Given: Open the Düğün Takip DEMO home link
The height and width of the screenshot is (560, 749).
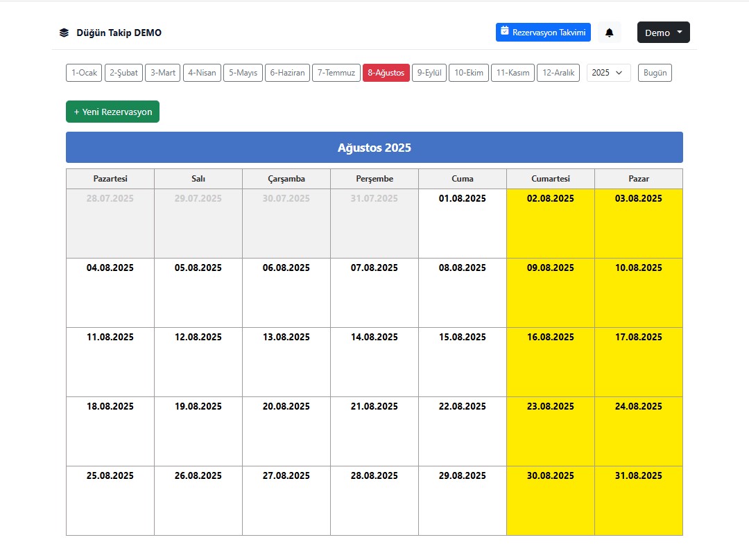Looking at the screenshot, I should click(119, 33).
